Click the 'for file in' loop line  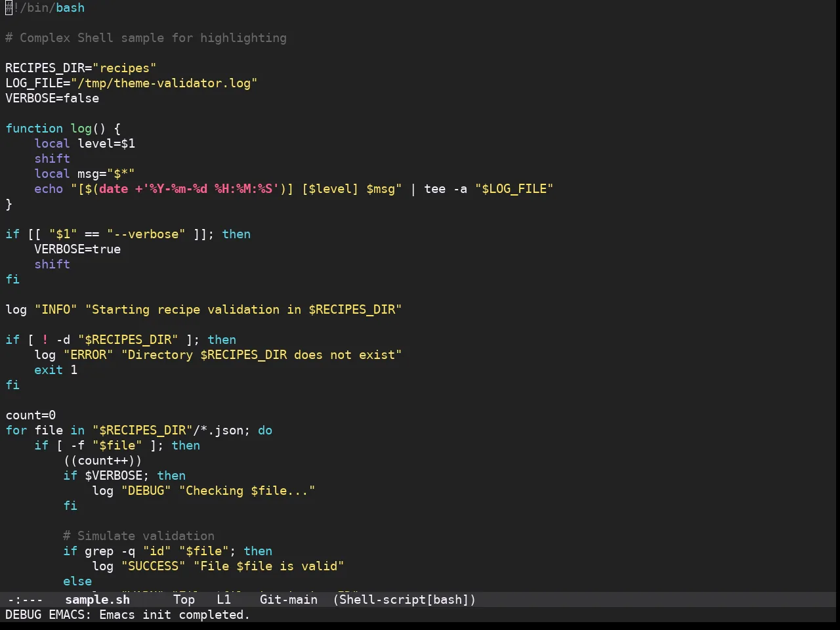click(138, 430)
